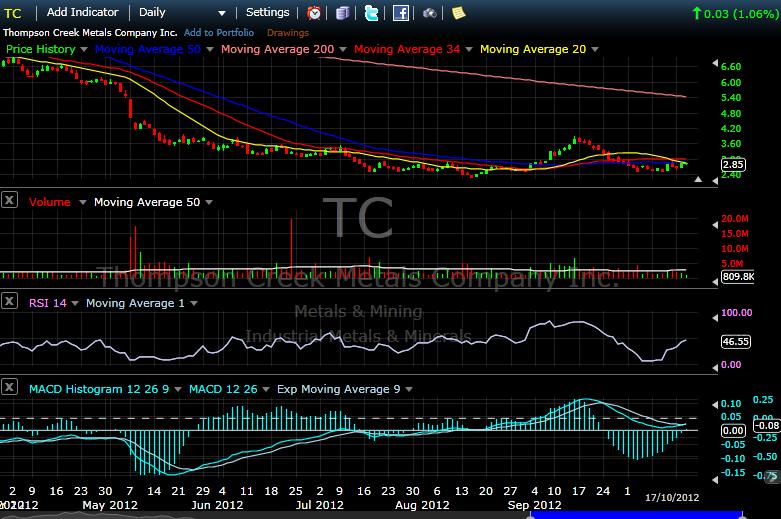Click the camera snapshot icon
The image size is (781, 519).
(x=429, y=13)
